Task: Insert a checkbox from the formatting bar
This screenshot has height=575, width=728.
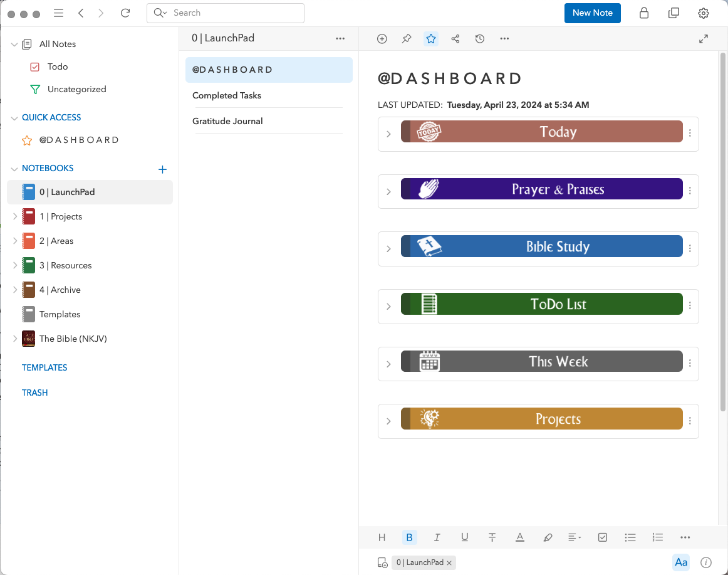Action: [603, 537]
